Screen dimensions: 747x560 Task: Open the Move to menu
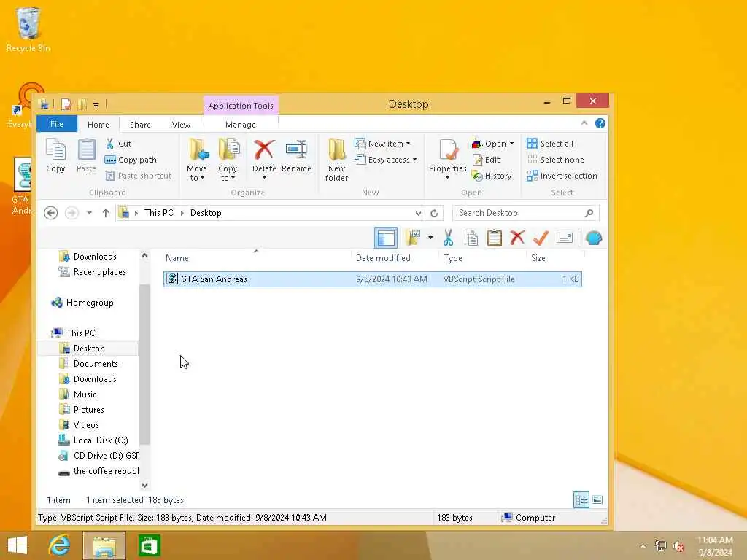197,160
